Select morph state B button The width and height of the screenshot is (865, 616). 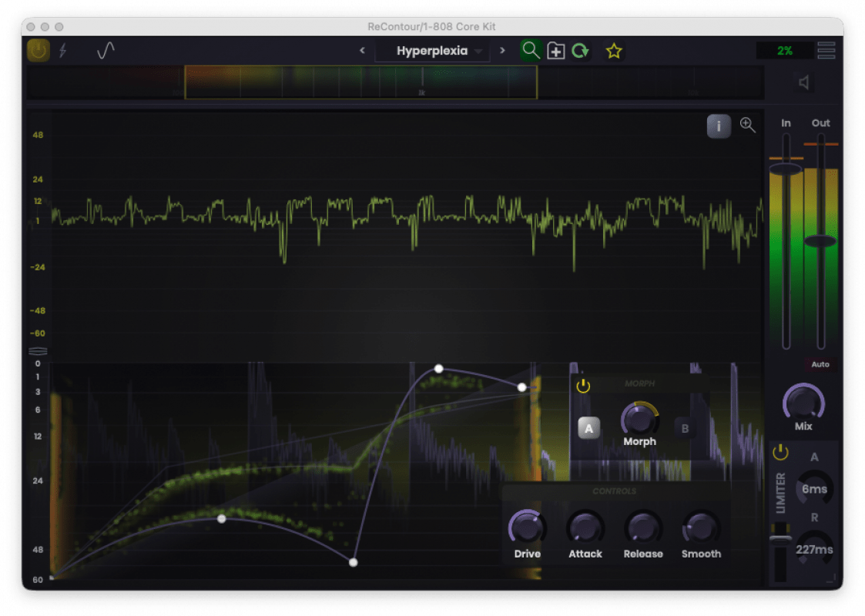click(x=685, y=428)
